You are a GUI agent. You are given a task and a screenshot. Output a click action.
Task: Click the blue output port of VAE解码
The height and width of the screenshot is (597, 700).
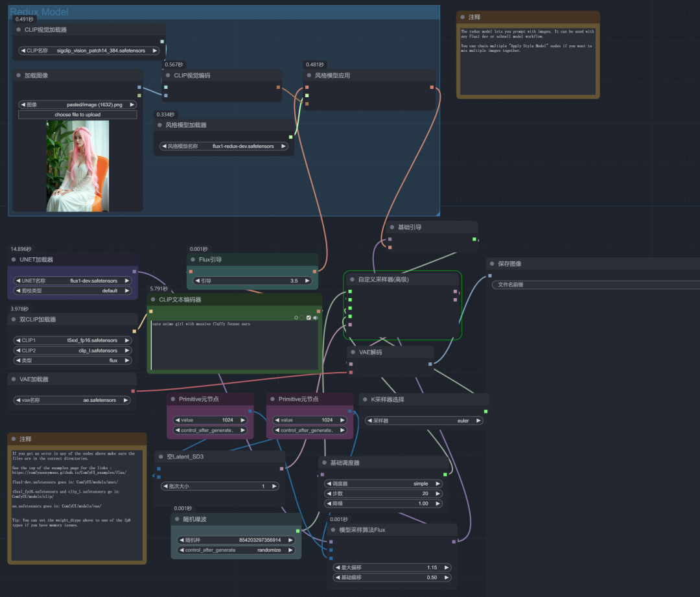(430, 364)
